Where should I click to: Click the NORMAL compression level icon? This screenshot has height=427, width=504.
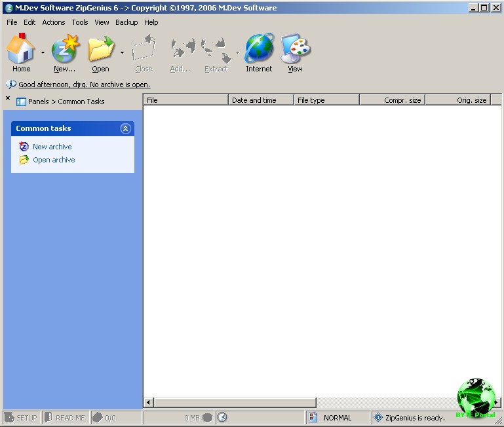pos(313,417)
